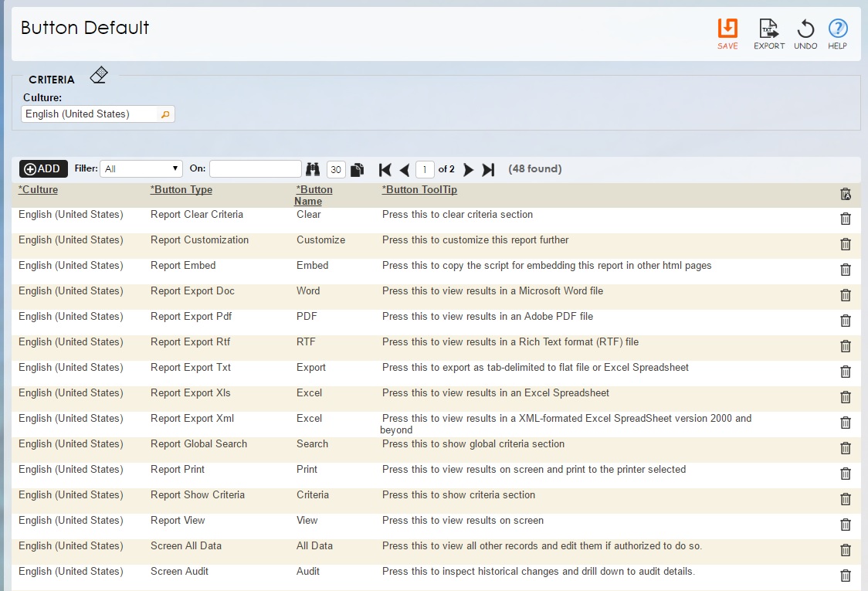Click the ADD button
This screenshot has height=591, width=868.
[43, 169]
